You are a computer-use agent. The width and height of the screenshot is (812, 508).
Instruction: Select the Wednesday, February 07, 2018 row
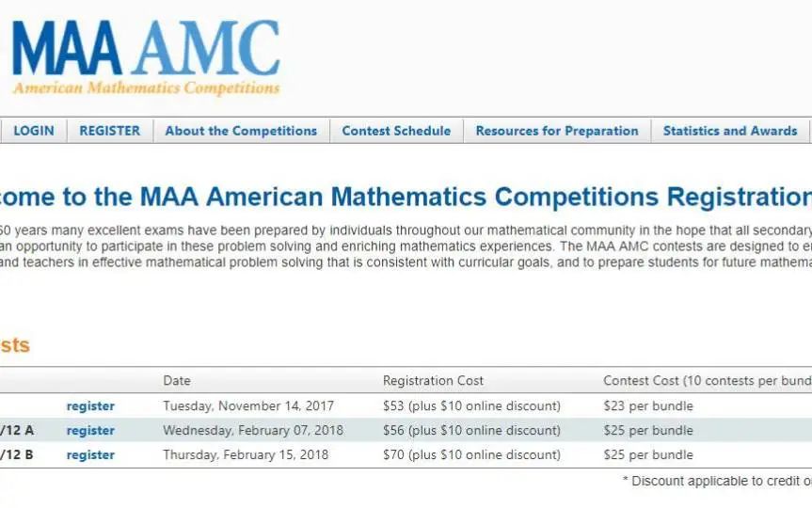click(x=406, y=430)
